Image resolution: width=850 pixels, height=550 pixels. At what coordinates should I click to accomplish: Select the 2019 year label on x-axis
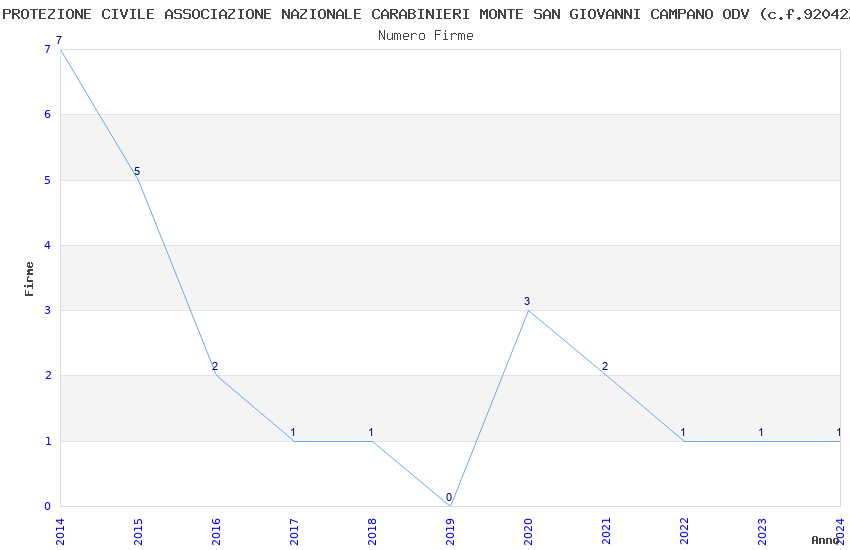[450, 532]
